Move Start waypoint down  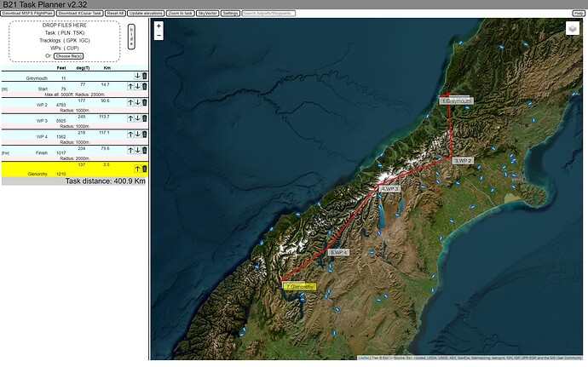coord(137,86)
